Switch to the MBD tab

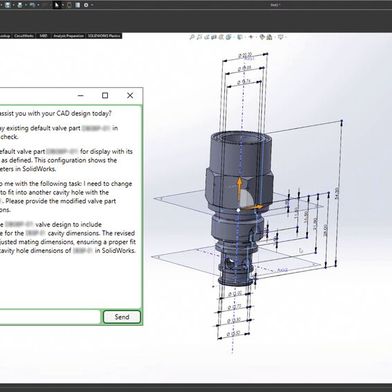point(43,36)
